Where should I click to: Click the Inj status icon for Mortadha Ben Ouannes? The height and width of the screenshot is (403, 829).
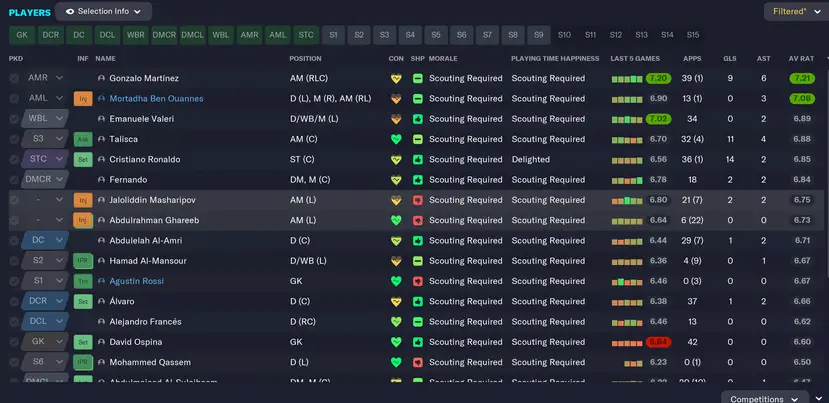coord(83,99)
